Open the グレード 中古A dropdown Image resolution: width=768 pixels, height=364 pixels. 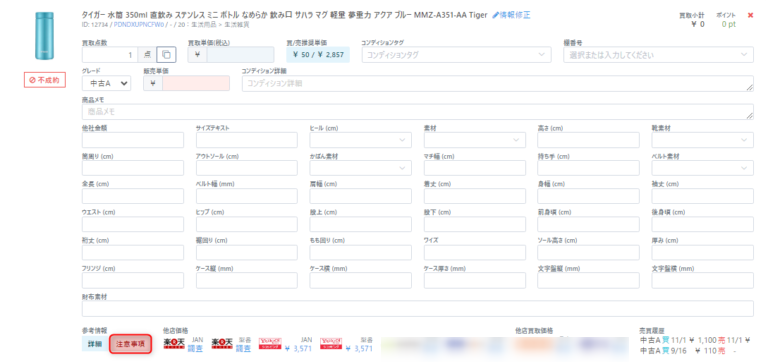pyautogui.click(x=106, y=83)
